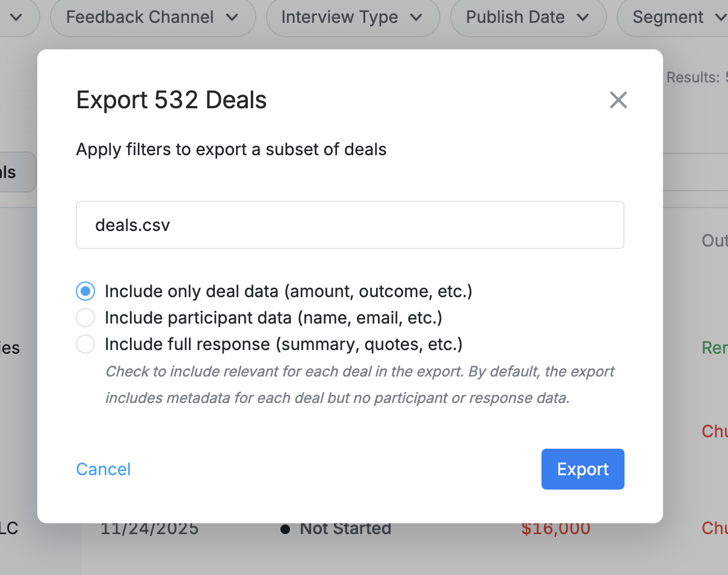Click the Cancel link
This screenshot has width=728, height=575.
tap(103, 469)
